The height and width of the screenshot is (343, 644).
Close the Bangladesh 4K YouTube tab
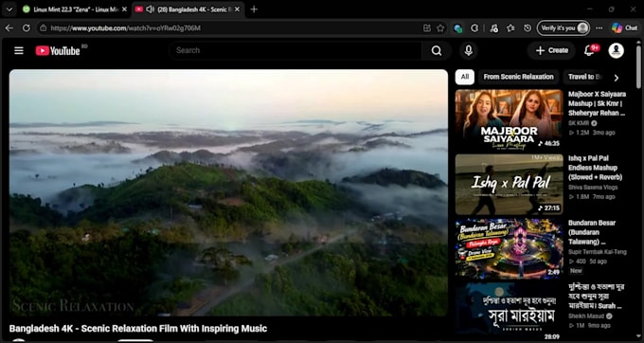point(237,9)
